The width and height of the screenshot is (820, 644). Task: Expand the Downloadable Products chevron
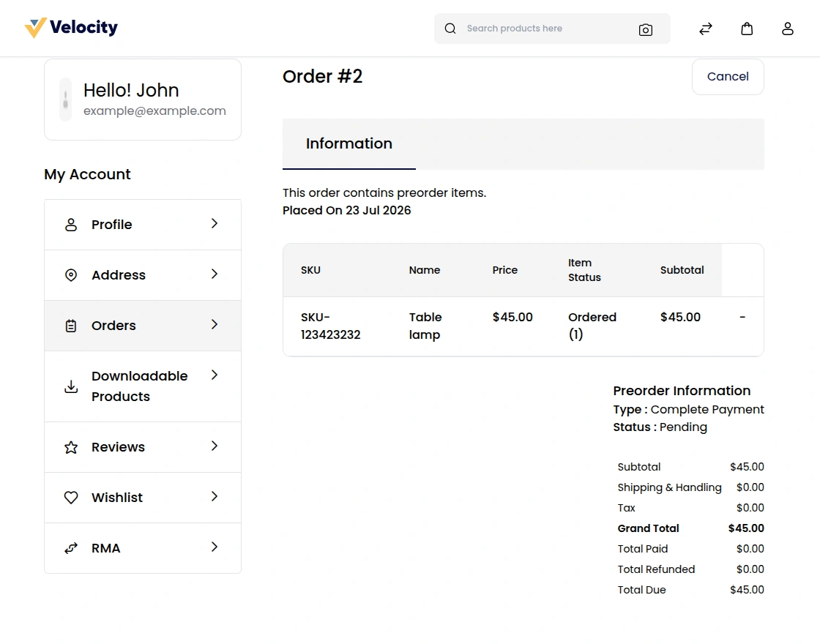click(215, 375)
